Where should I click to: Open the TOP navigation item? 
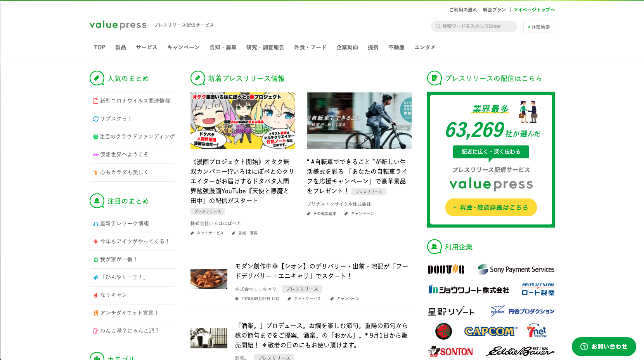pos(100,47)
